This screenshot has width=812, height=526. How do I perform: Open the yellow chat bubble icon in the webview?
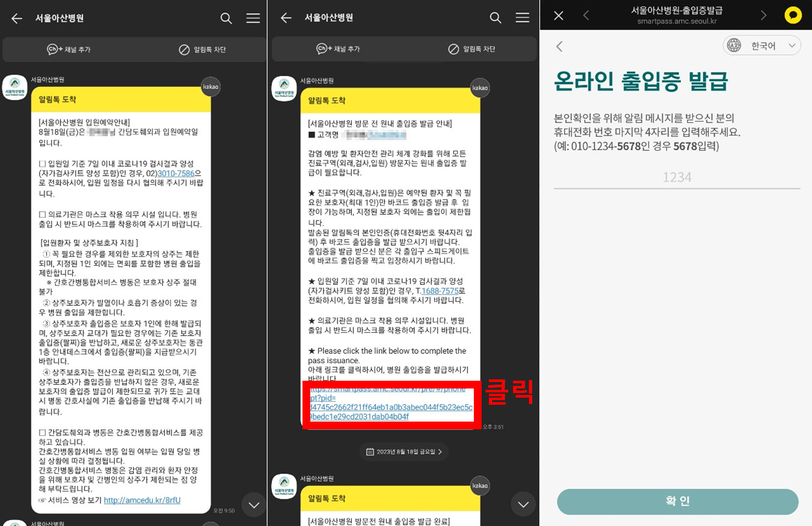pos(793,15)
